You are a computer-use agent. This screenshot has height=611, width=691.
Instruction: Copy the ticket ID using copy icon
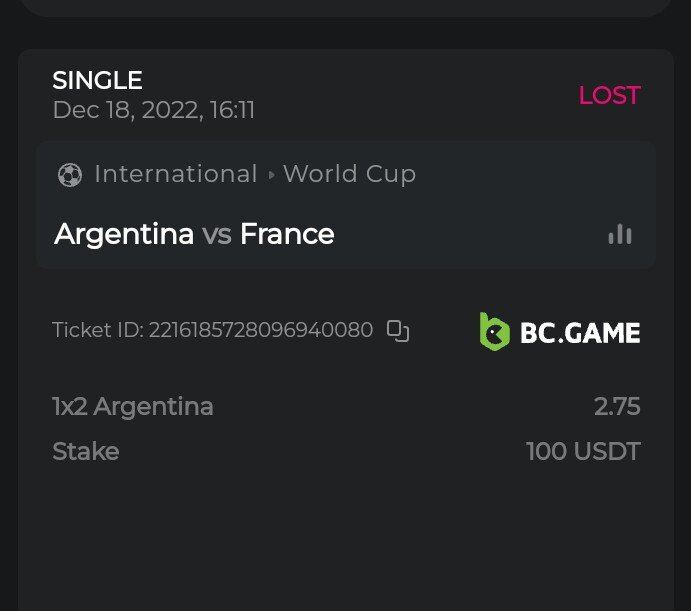tap(398, 331)
